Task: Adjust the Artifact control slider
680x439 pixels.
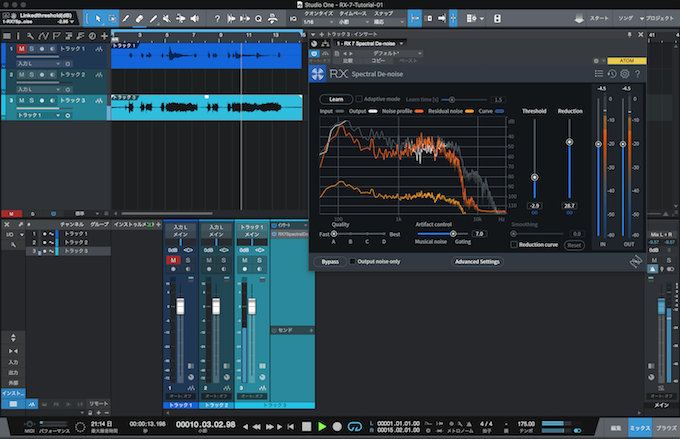Action: (x=453, y=234)
